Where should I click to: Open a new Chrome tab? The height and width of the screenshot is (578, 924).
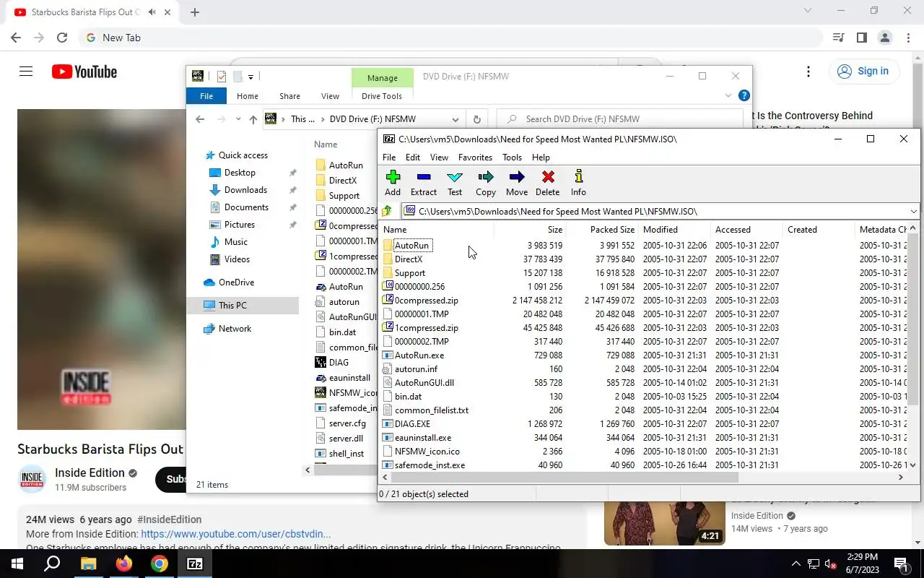tap(195, 12)
